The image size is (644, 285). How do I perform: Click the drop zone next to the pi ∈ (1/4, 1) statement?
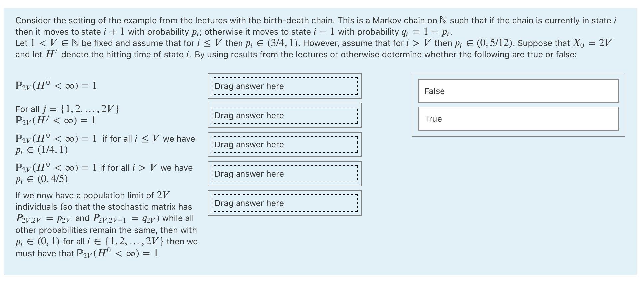click(284, 144)
